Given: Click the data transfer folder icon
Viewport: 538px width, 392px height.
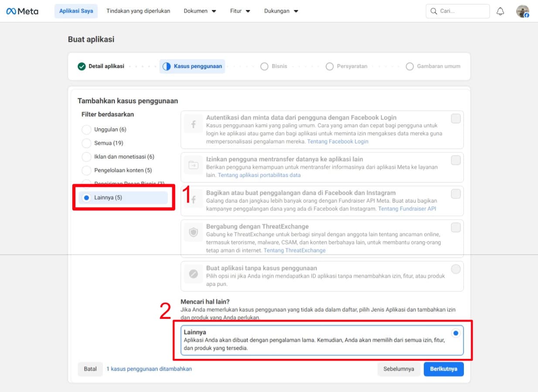Looking at the screenshot, I should click(193, 165).
